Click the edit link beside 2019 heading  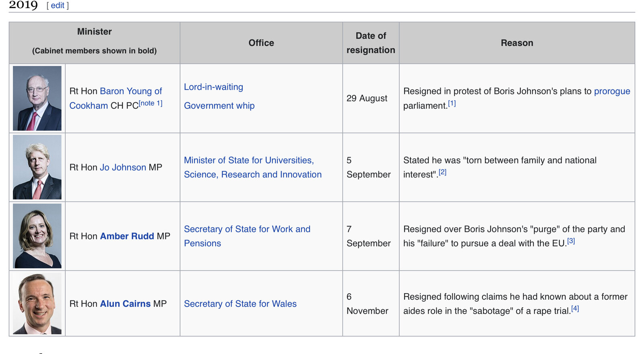pos(58,5)
